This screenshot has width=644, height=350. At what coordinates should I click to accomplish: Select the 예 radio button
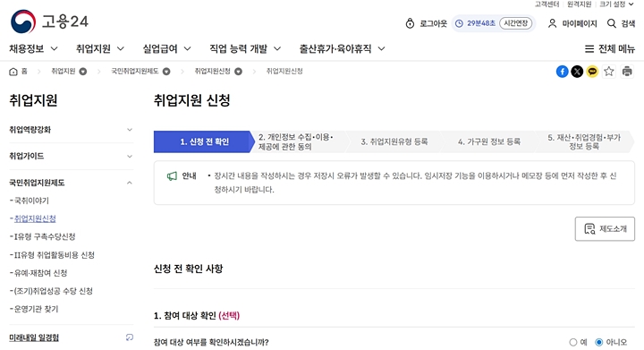click(573, 342)
